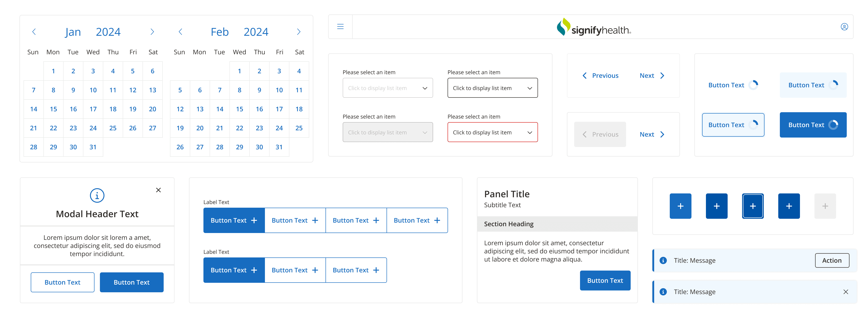Toggle fourth Button Text in top group
This screenshot has height=314, width=868.
tap(417, 221)
